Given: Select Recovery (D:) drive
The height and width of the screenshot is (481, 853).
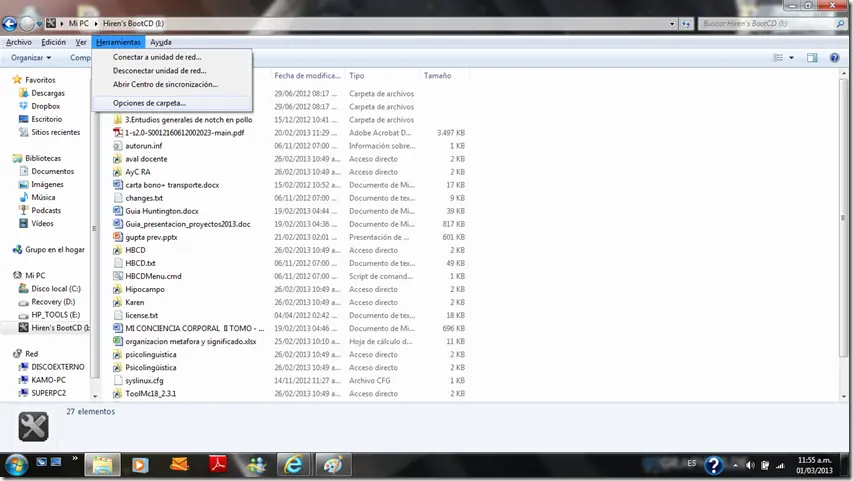Looking at the screenshot, I should click(53, 302).
